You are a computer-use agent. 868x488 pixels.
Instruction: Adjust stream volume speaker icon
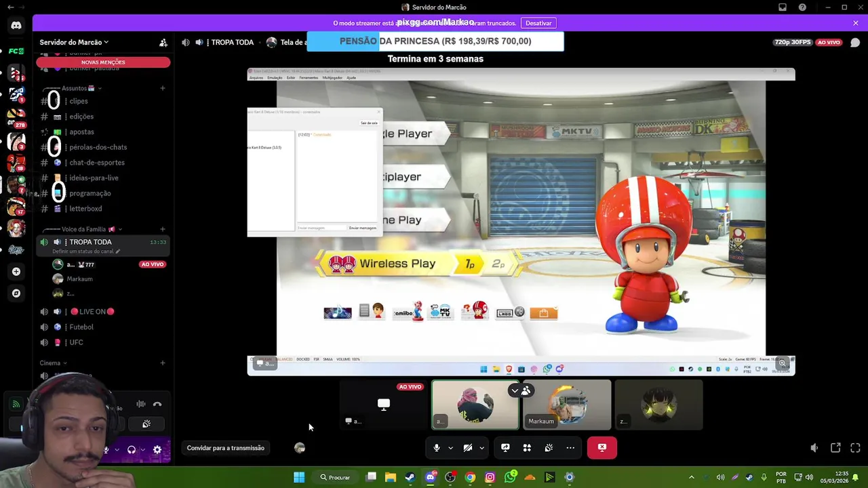tap(814, 448)
